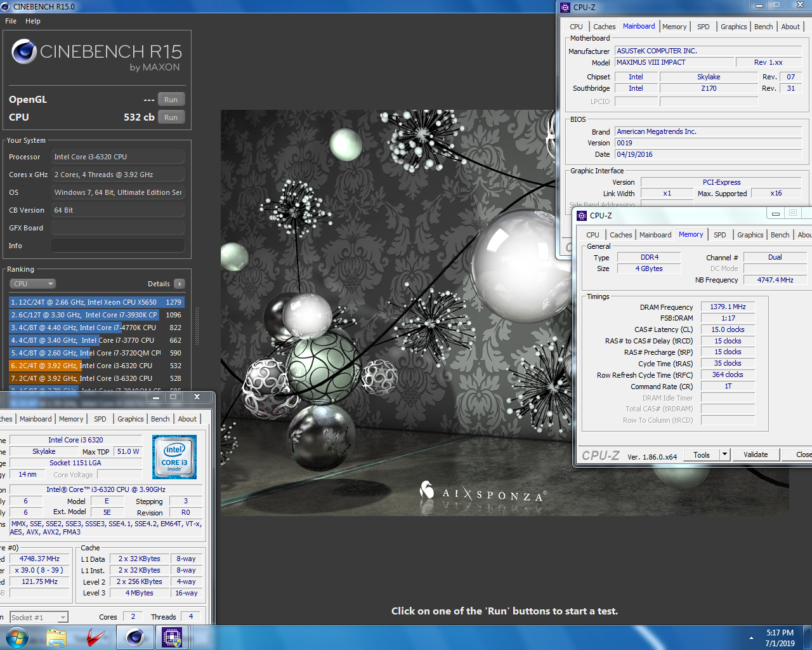Click the rendered spheres scene image
Screen dimensions: 812x650
click(504, 312)
